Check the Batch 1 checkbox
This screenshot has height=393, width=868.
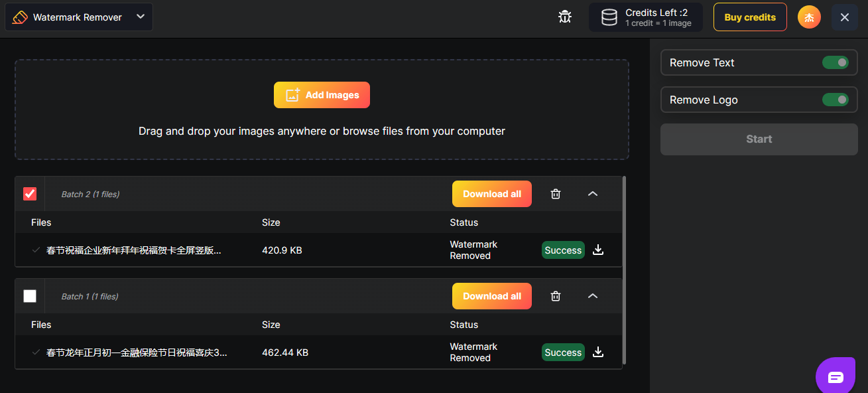(x=30, y=296)
